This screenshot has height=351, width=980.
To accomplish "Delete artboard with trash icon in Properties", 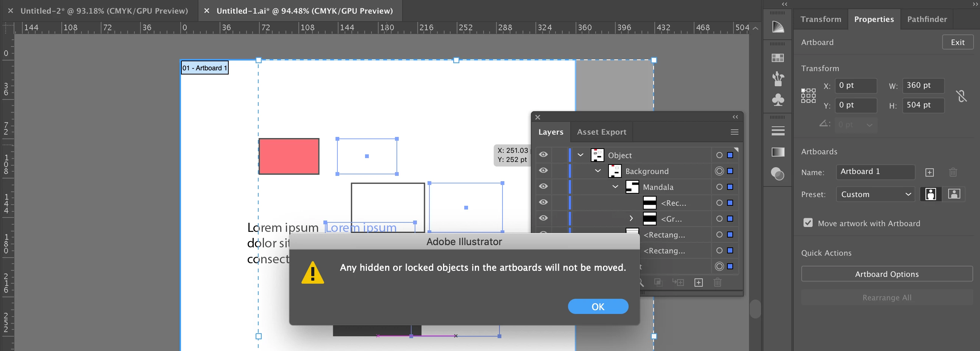I will 953,172.
